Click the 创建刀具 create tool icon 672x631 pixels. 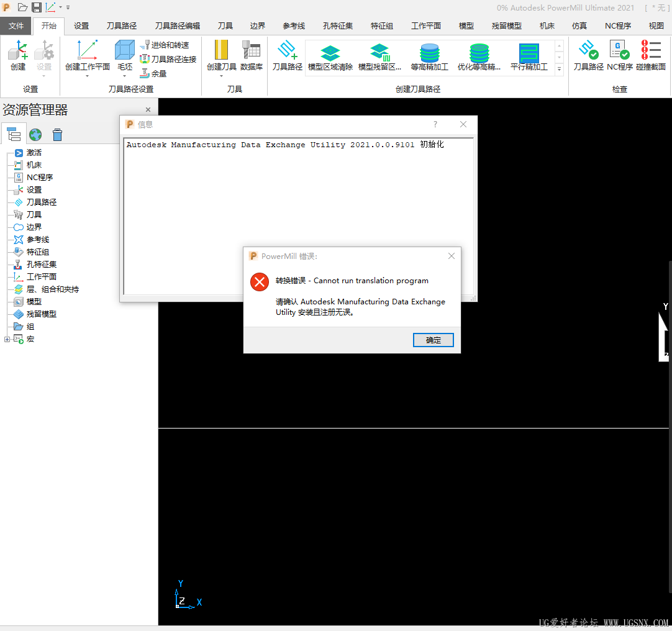221,55
